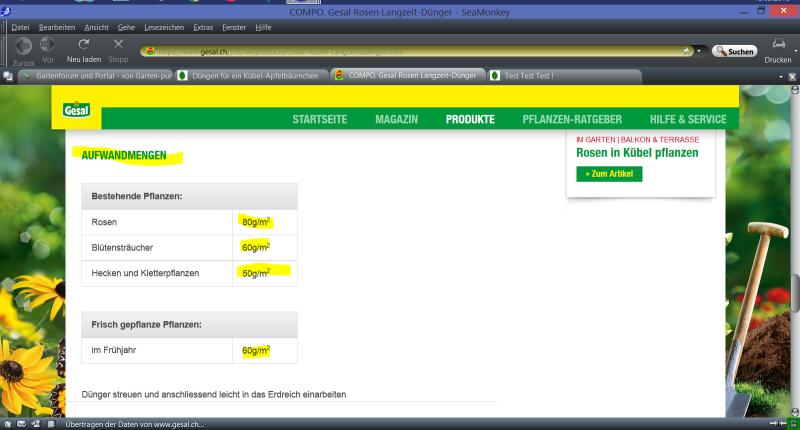Viewport: 800px width, 430px height.
Task: Click the gesal.ch site icon in address bar
Action: (149, 51)
